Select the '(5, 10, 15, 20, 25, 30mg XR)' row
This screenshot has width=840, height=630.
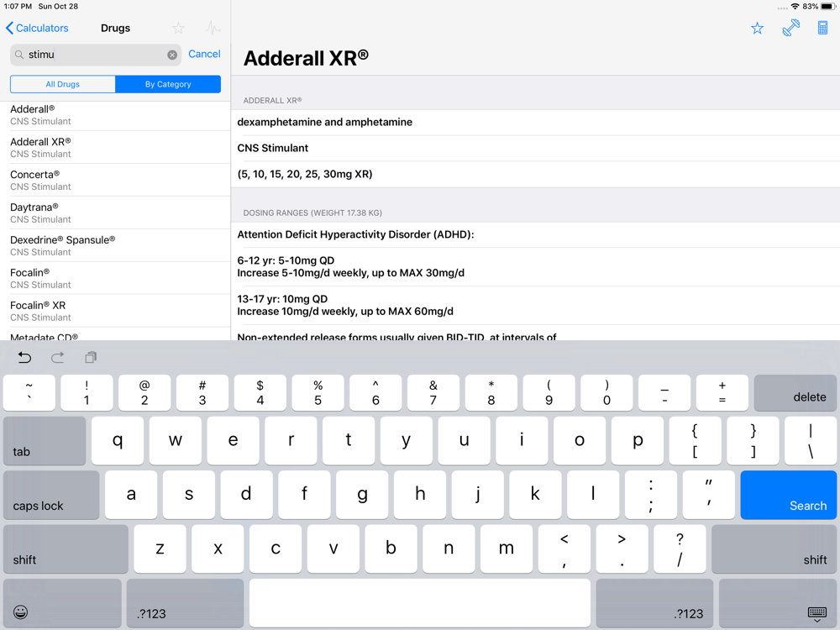[536, 174]
